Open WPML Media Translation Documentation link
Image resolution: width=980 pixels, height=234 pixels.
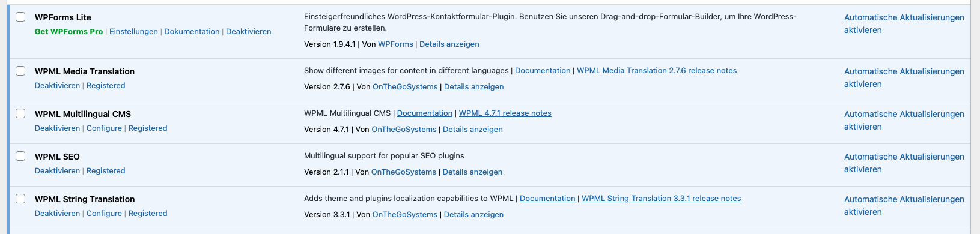coord(543,70)
